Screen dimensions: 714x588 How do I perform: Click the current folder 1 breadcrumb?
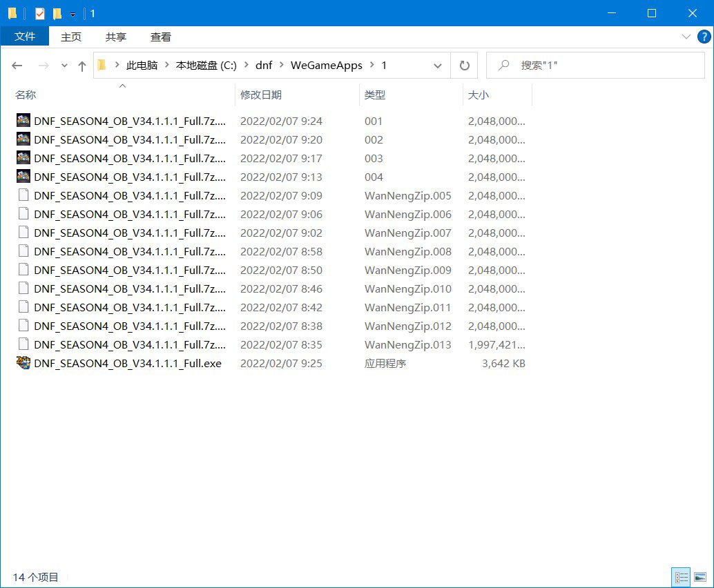click(384, 66)
